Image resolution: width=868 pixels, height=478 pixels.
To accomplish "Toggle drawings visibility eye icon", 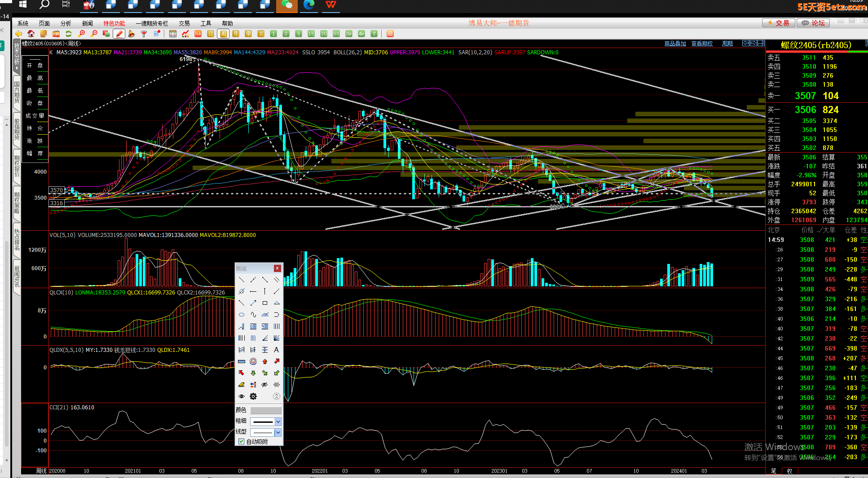I will [x=242, y=396].
